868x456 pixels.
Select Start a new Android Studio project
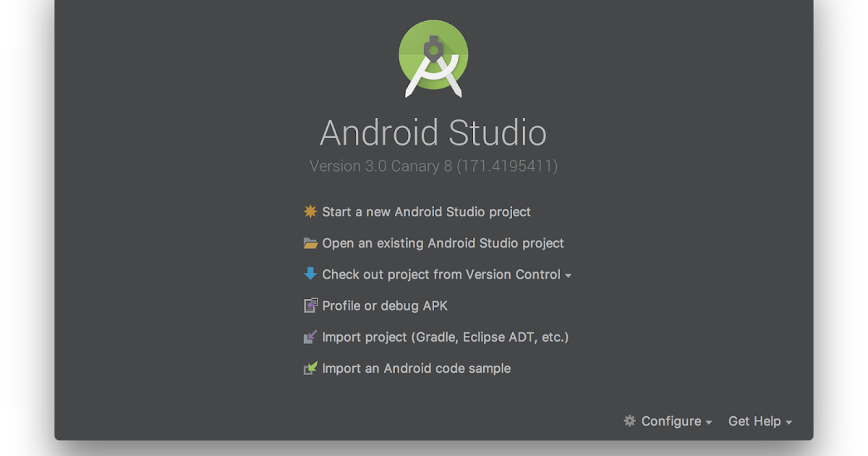[x=426, y=211]
